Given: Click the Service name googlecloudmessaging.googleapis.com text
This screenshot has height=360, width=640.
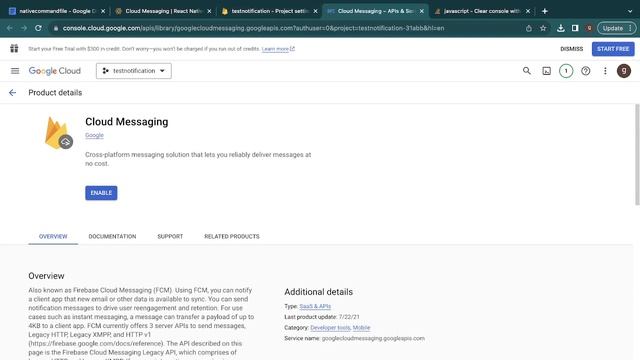Looking at the screenshot, I should pyautogui.click(x=354, y=338).
